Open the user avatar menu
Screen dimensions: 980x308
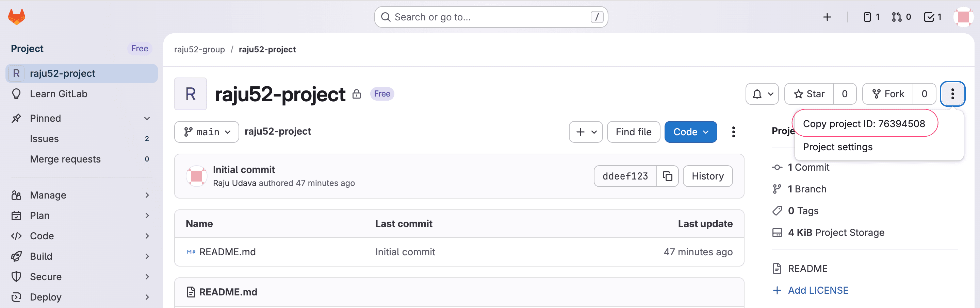[x=963, y=17]
